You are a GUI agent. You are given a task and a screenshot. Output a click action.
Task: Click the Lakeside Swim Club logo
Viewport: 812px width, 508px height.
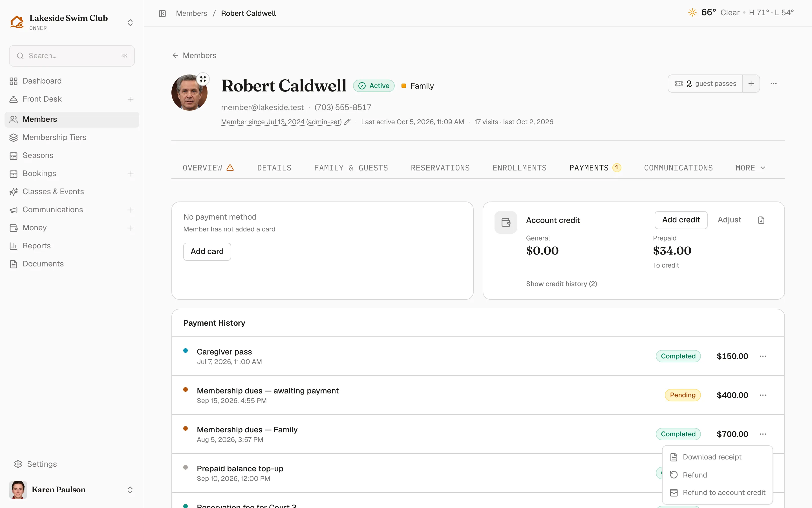tap(17, 22)
